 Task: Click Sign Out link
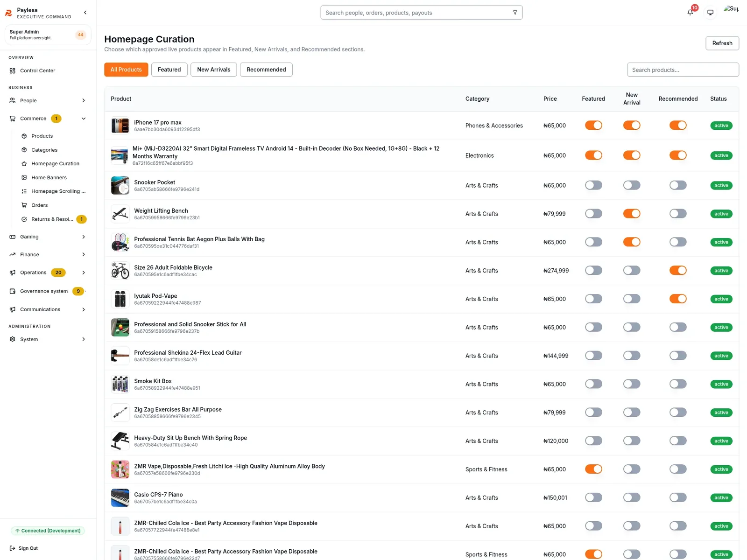coord(28,548)
